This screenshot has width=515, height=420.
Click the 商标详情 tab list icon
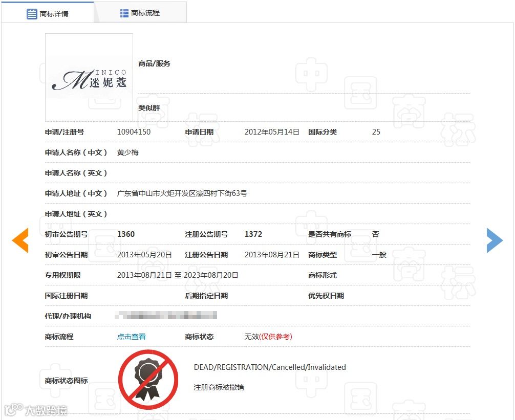click(x=32, y=14)
